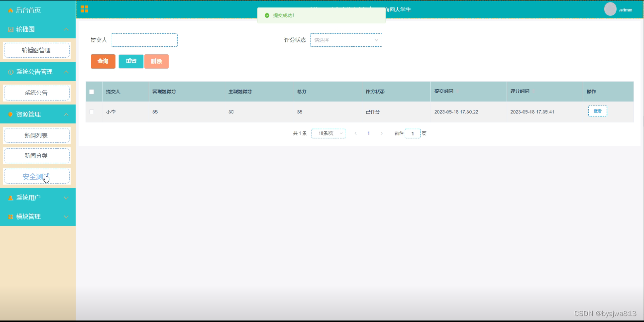Click the score cell showing 30
The height and width of the screenshot is (322, 644).
click(x=231, y=112)
